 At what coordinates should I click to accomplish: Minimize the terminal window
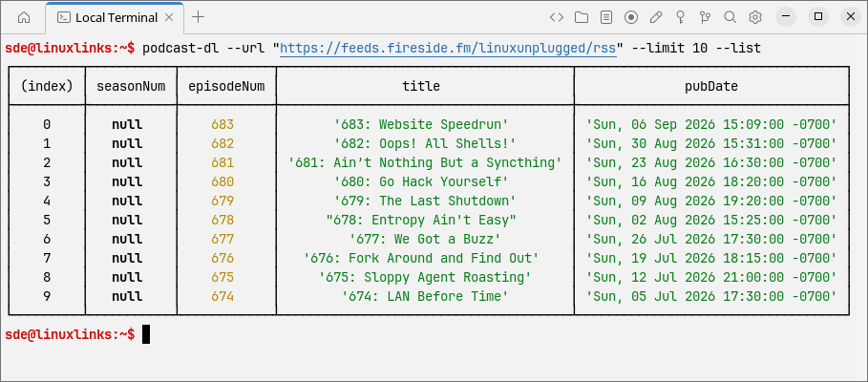click(x=786, y=17)
